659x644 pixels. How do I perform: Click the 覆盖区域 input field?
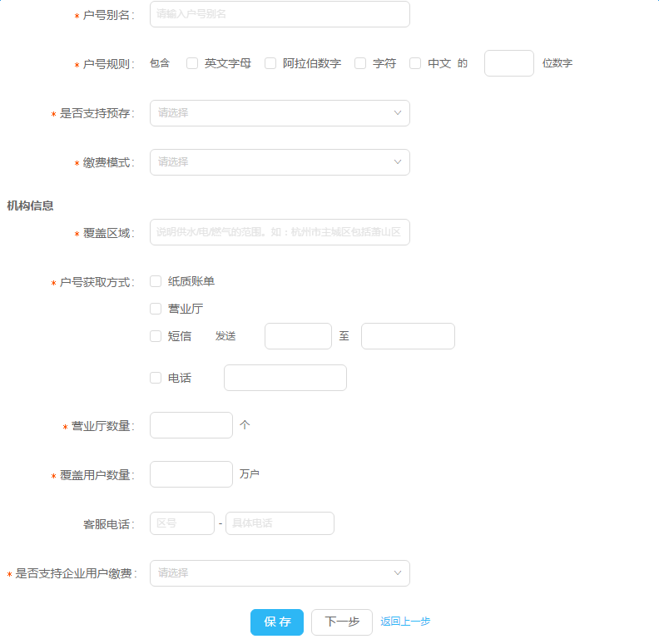pyautogui.click(x=280, y=232)
